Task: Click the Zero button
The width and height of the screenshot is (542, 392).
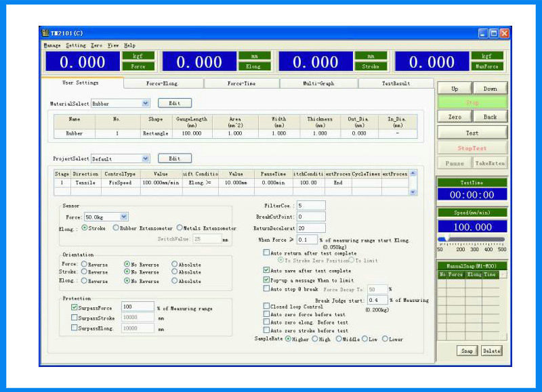Action: click(455, 117)
